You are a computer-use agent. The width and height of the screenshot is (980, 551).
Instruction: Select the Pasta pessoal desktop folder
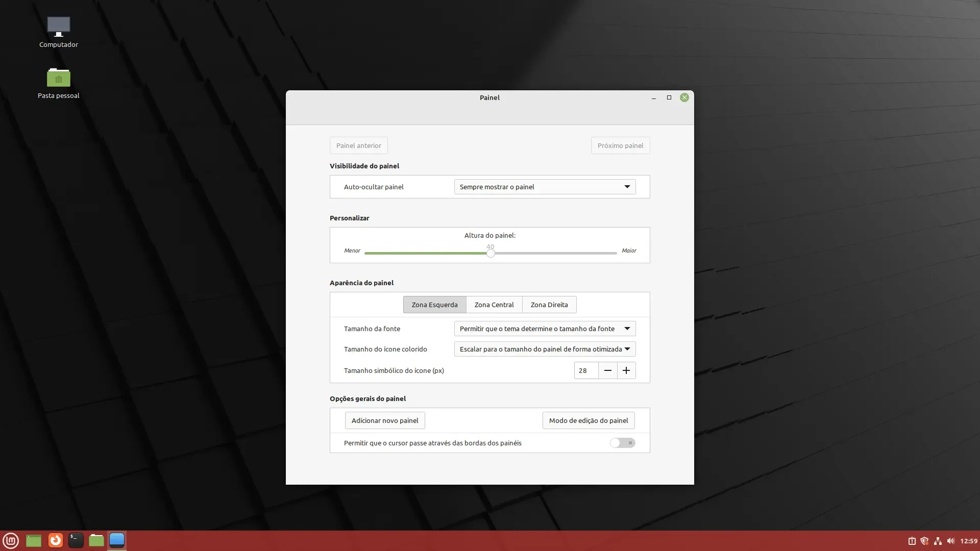[x=59, y=83]
